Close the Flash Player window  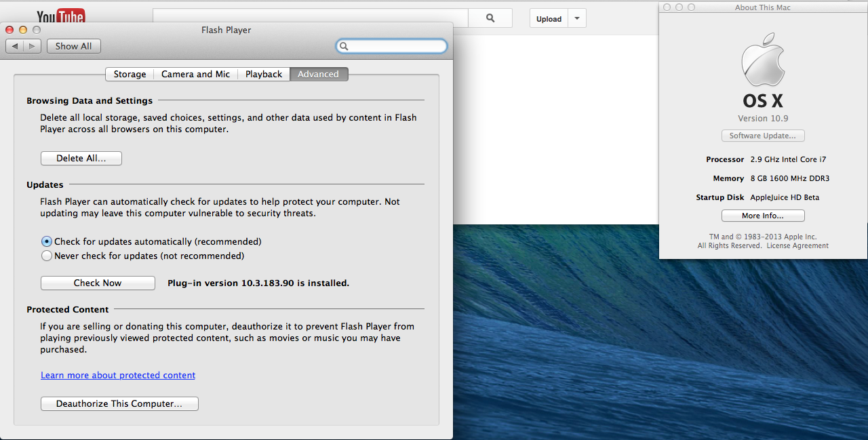[9, 30]
